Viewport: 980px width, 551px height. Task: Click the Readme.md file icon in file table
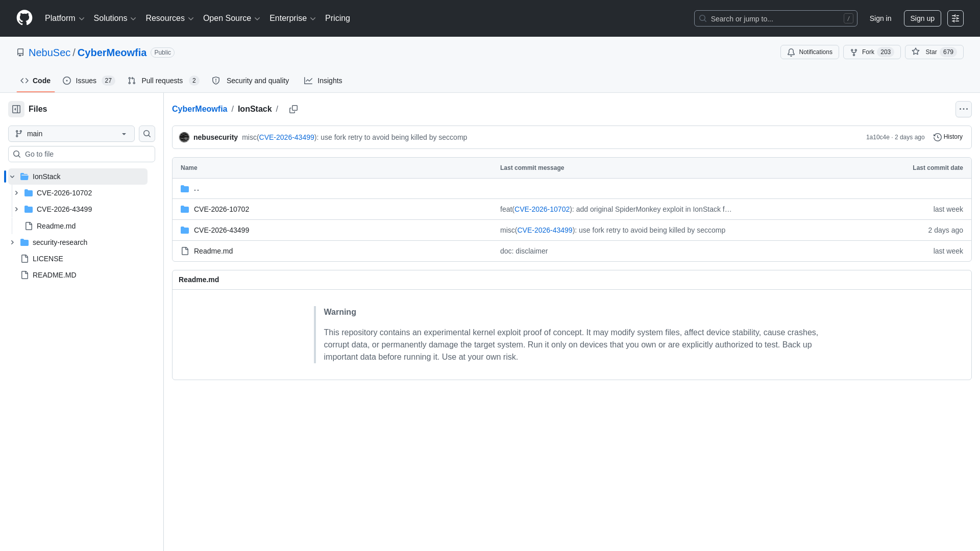tap(185, 251)
